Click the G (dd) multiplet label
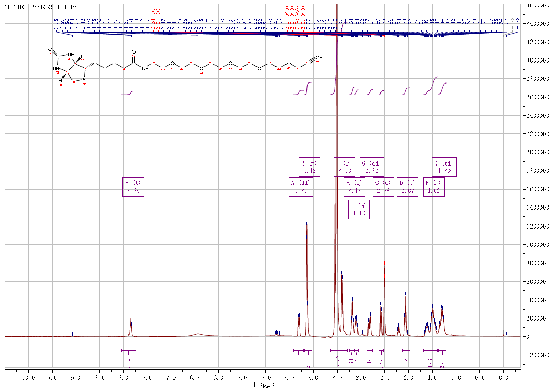552x392 pixels. click(372, 167)
